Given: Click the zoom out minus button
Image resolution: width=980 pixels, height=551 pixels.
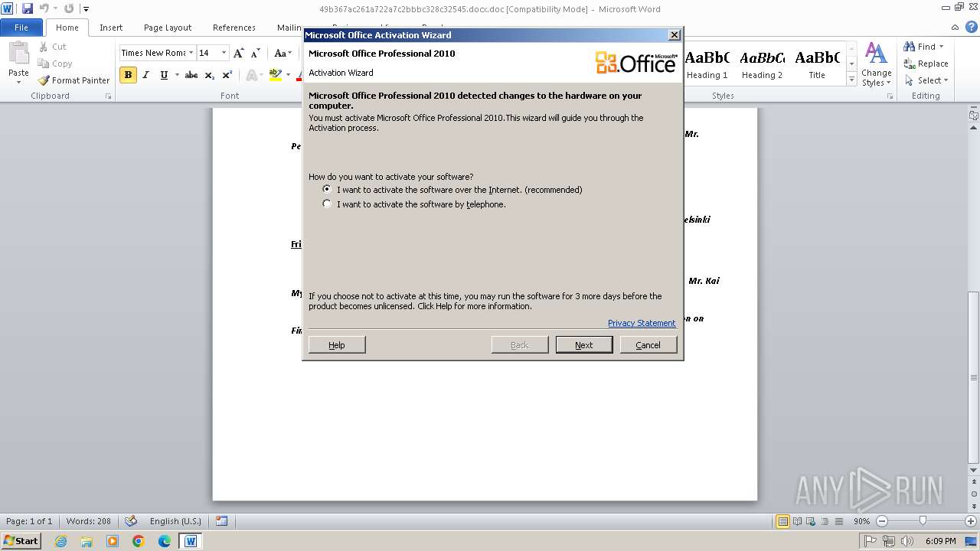Looking at the screenshot, I should tap(881, 521).
